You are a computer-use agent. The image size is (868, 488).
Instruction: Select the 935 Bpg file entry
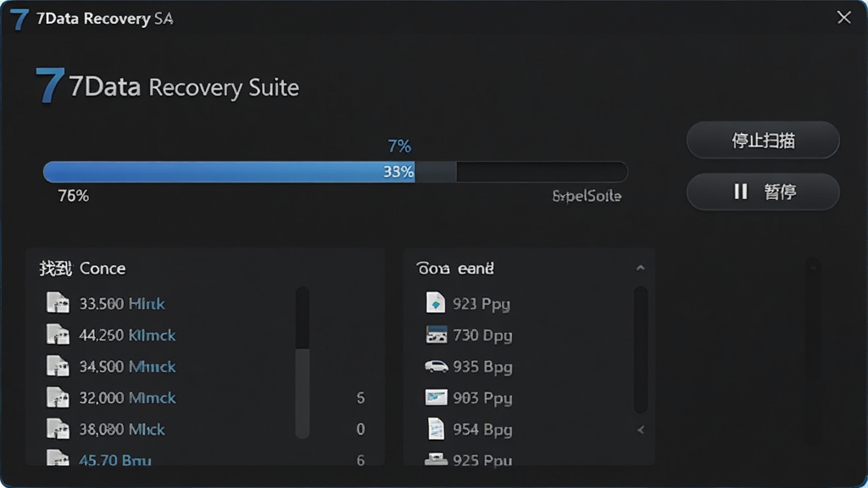click(482, 367)
